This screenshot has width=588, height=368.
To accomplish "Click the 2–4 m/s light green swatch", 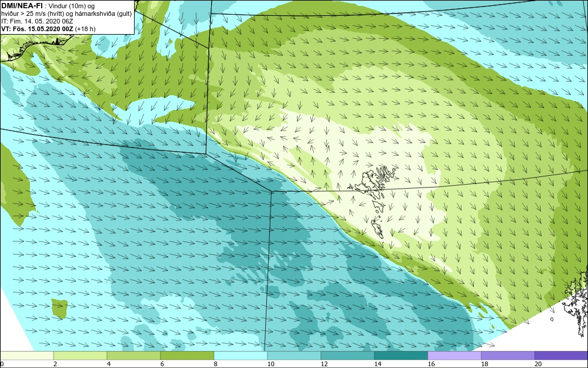I will 80,355.
